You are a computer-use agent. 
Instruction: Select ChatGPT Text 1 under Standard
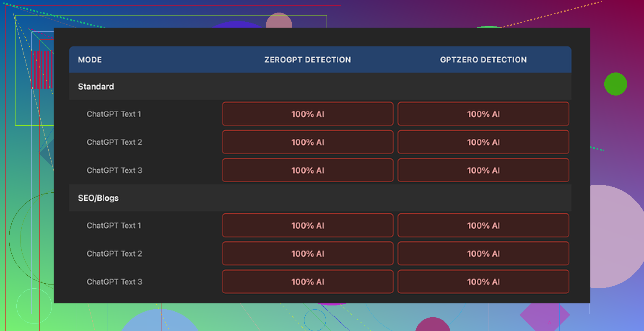[x=114, y=114]
